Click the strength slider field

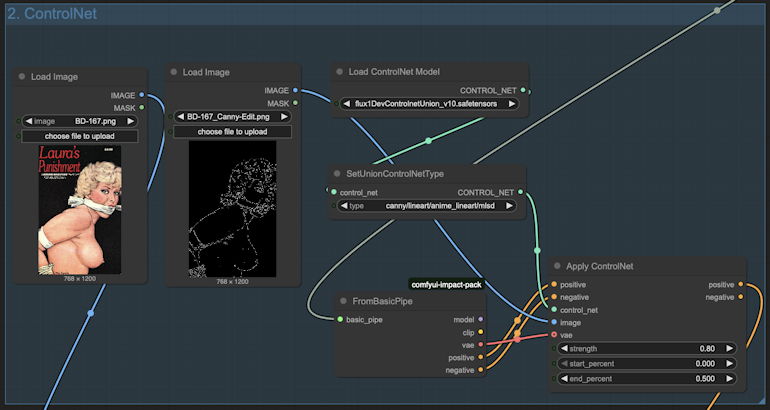647,348
